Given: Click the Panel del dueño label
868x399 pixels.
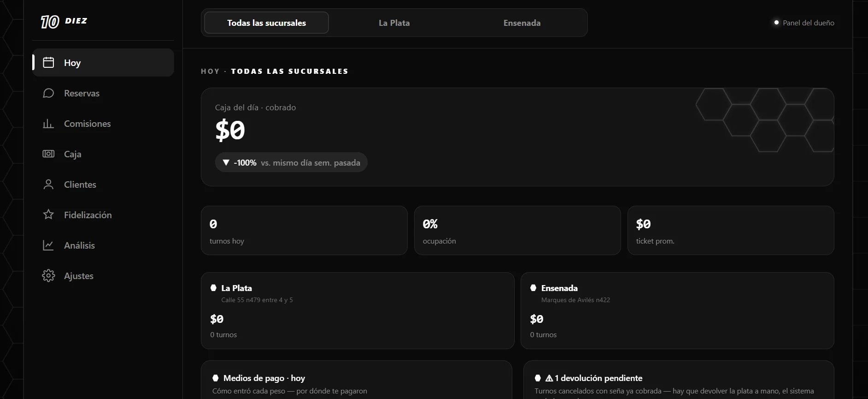Looking at the screenshot, I should [808, 23].
